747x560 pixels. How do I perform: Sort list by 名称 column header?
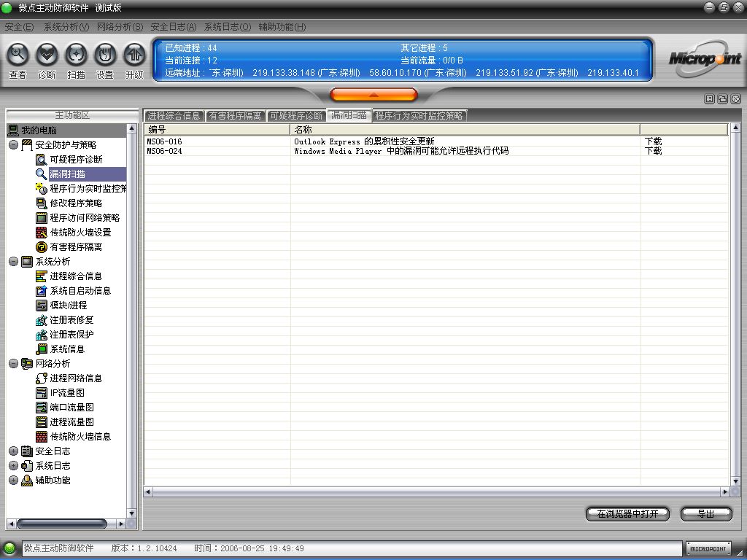465,130
